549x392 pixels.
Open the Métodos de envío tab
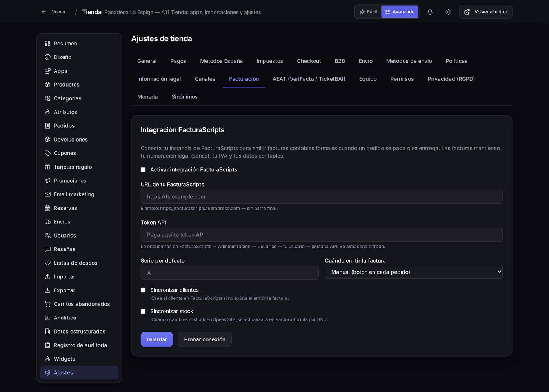coord(409,61)
